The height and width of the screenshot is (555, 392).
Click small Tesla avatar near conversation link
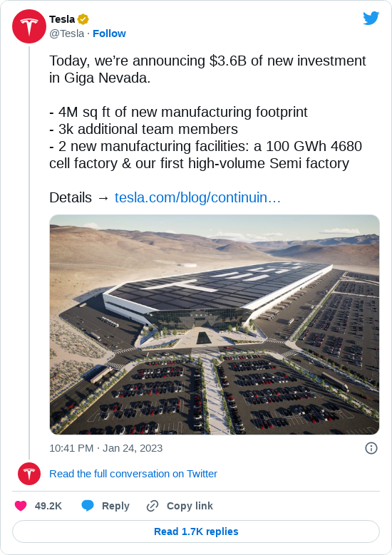[29, 474]
